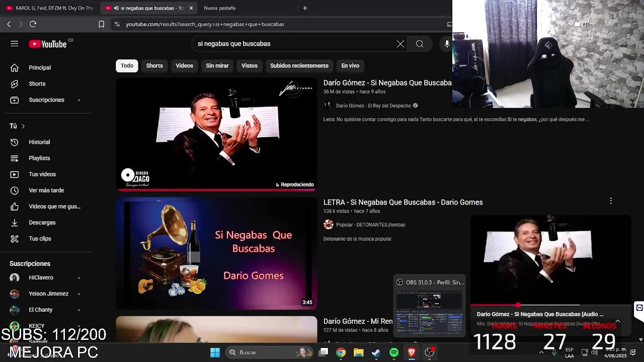View site information icon in address bar

pos(117,24)
